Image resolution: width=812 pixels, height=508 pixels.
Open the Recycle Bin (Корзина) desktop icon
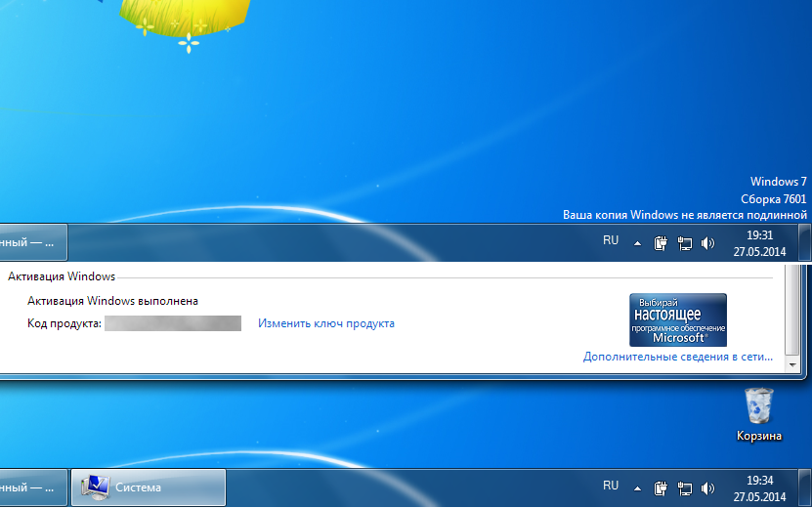[x=759, y=414]
